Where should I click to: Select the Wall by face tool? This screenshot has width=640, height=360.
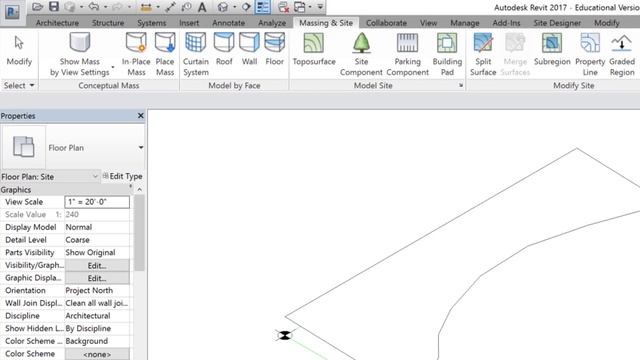pyautogui.click(x=249, y=49)
